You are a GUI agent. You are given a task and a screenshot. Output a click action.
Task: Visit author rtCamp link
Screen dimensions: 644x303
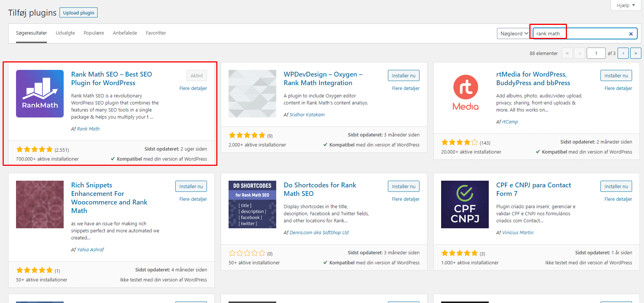pyautogui.click(x=510, y=122)
